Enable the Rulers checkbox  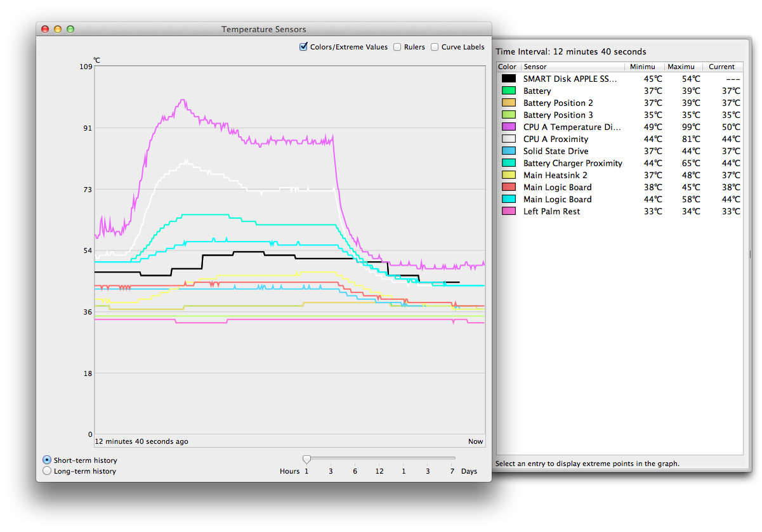[x=397, y=47]
